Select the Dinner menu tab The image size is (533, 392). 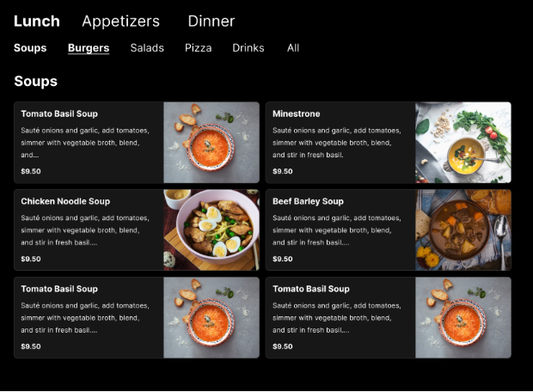pos(211,21)
